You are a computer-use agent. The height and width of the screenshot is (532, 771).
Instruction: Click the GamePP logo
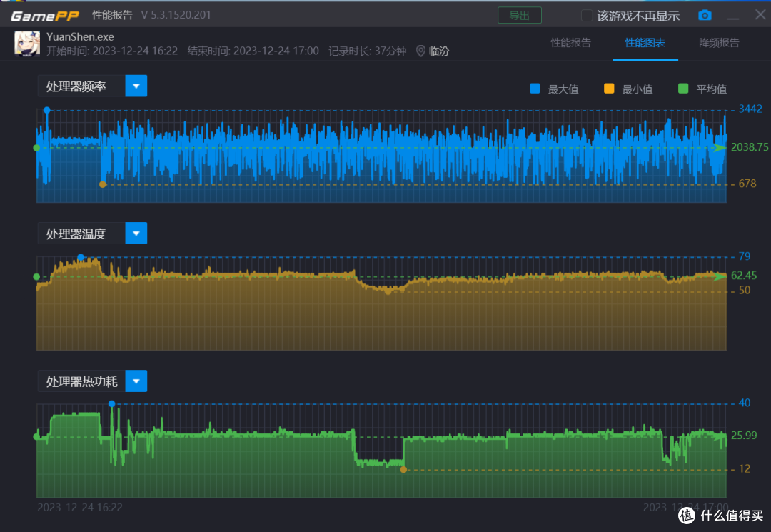point(45,16)
